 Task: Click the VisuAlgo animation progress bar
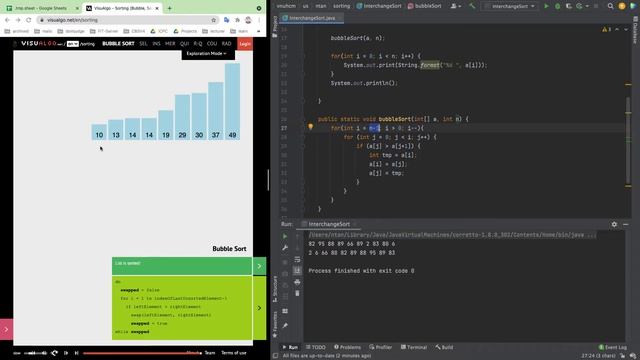[x=142, y=353]
